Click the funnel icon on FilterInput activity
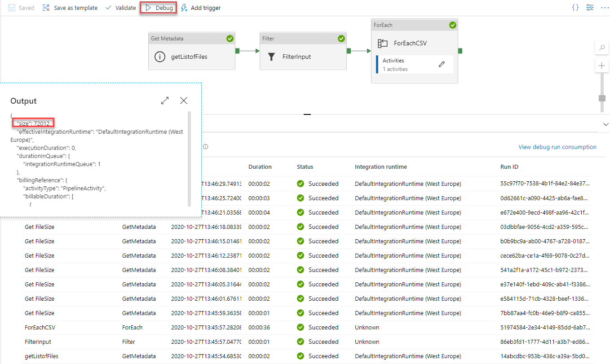The height and width of the screenshot is (364, 610). pyautogui.click(x=271, y=57)
